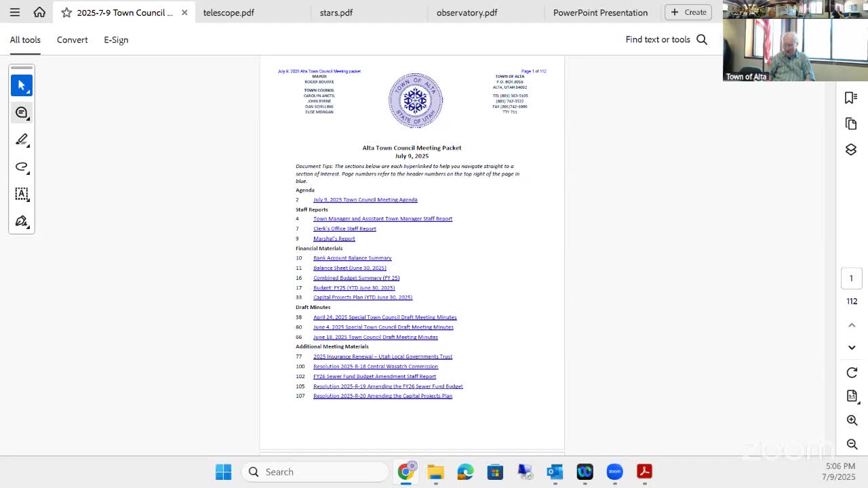Zoom out of the document
Image resolution: width=868 pixels, height=488 pixels.
point(852,444)
